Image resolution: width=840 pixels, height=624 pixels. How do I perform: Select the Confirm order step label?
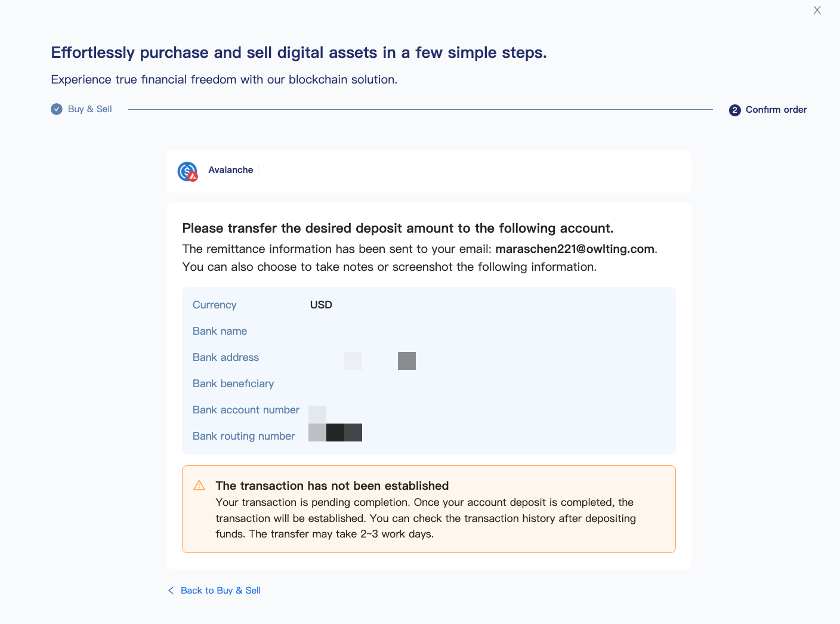(x=776, y=110)
